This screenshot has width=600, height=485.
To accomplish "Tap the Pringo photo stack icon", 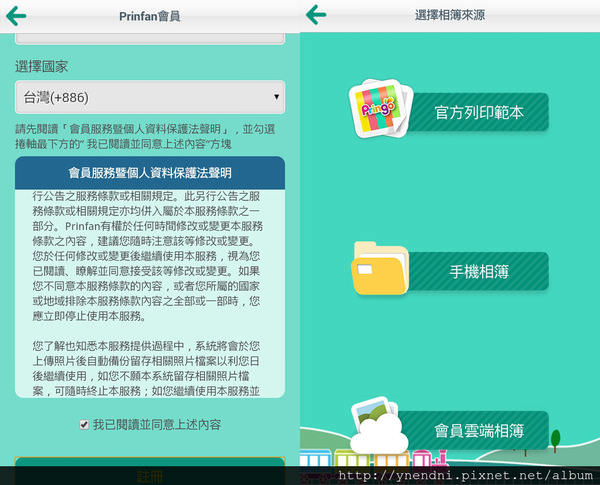I will (x=381, y=108).
